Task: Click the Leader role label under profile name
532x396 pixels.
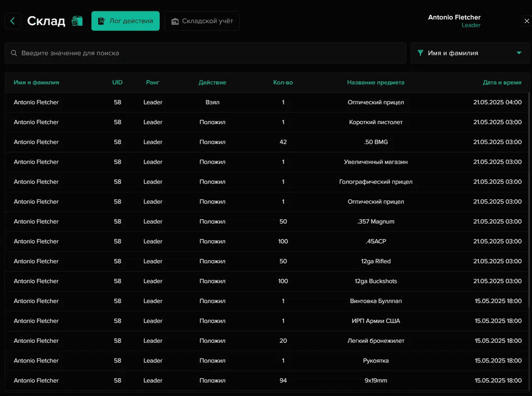Action: coord(471,25)
